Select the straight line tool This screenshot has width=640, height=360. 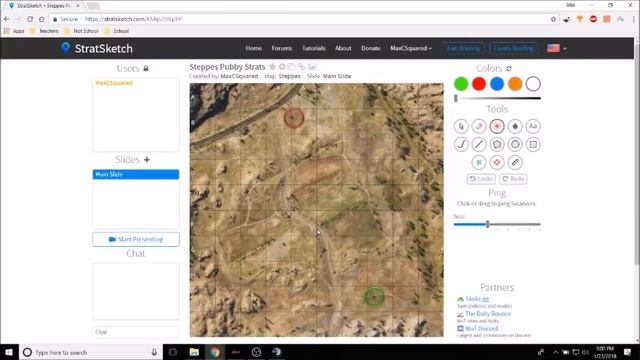pyautogui.click(x=479, y=144)
